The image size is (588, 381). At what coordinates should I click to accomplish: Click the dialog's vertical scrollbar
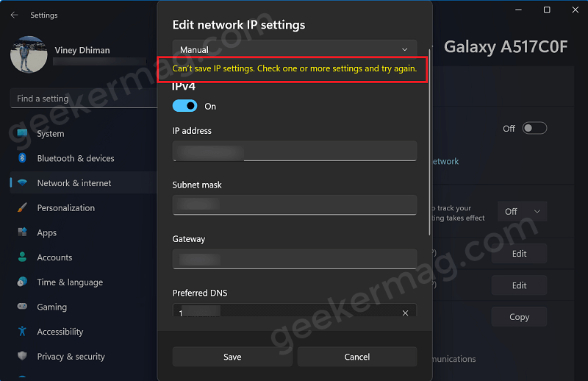tap(429, 142)
